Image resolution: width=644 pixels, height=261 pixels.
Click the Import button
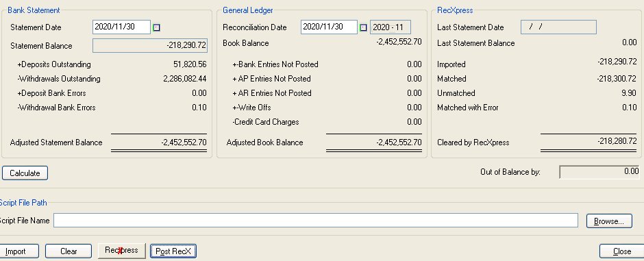17,251
